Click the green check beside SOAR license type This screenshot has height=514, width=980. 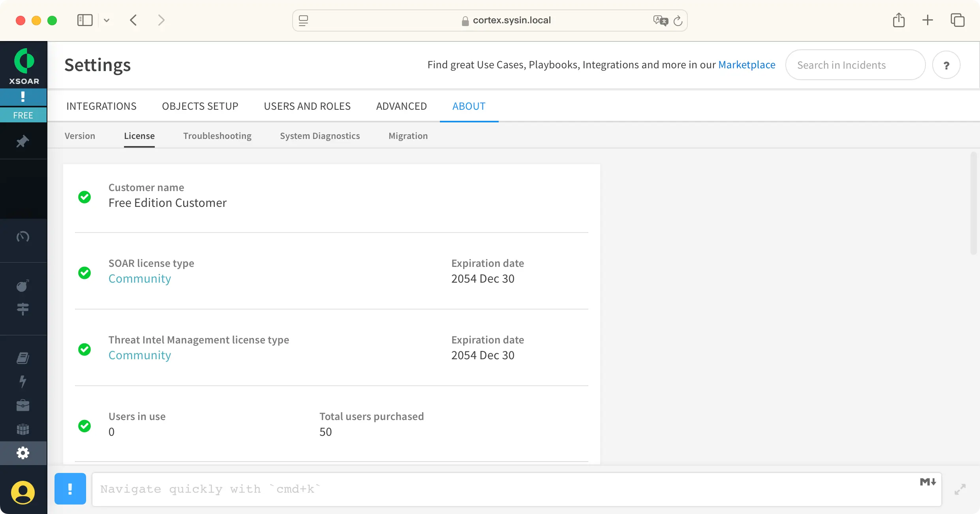(84, 273)
